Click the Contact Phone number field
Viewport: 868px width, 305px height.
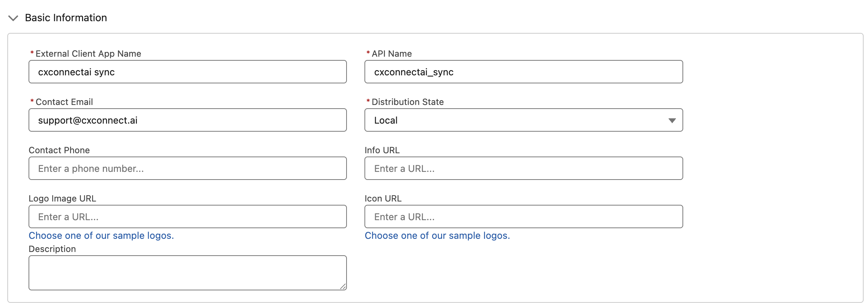tap(187, 169)
